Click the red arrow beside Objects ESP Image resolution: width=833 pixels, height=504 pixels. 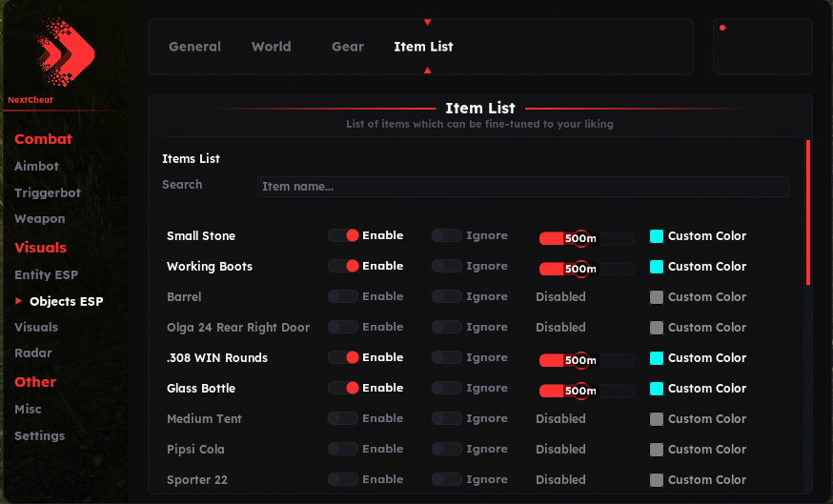[18, 301]
